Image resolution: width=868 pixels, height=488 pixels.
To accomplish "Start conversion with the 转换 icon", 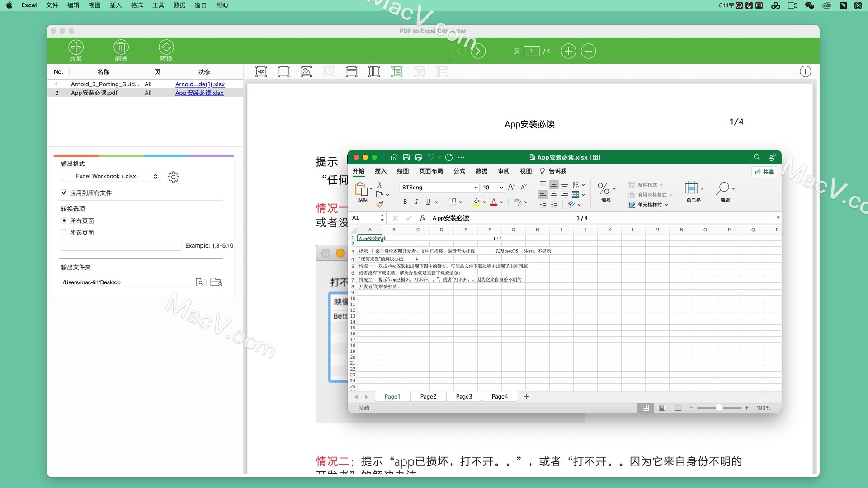I will 166,47.
